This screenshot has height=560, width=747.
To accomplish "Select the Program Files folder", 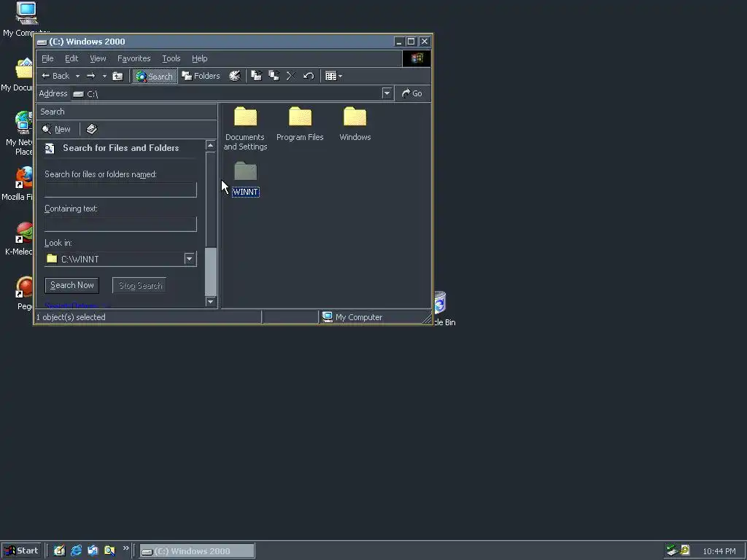I will [300, 124].
